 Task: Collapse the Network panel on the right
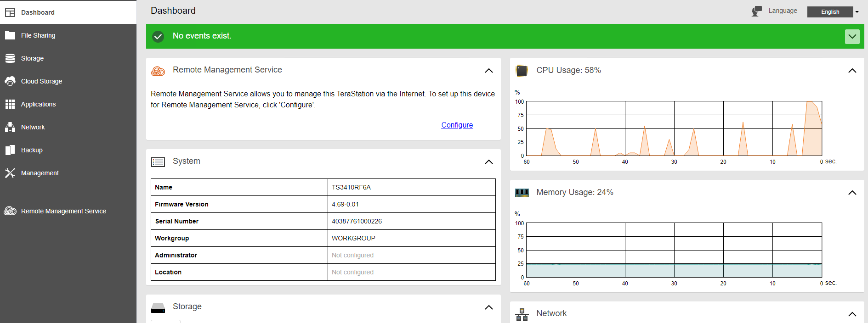point(852,314)
